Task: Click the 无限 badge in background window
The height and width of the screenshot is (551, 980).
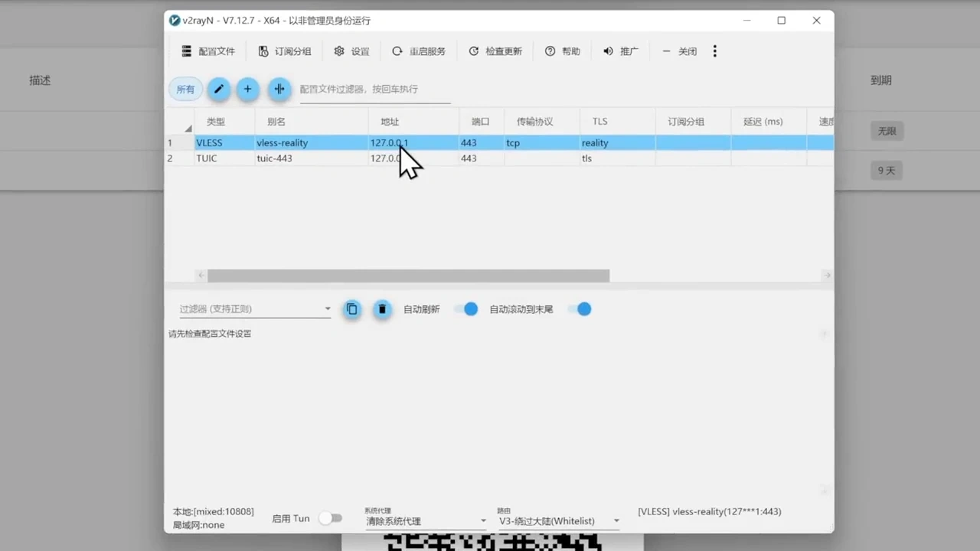Action: point(887,131)
